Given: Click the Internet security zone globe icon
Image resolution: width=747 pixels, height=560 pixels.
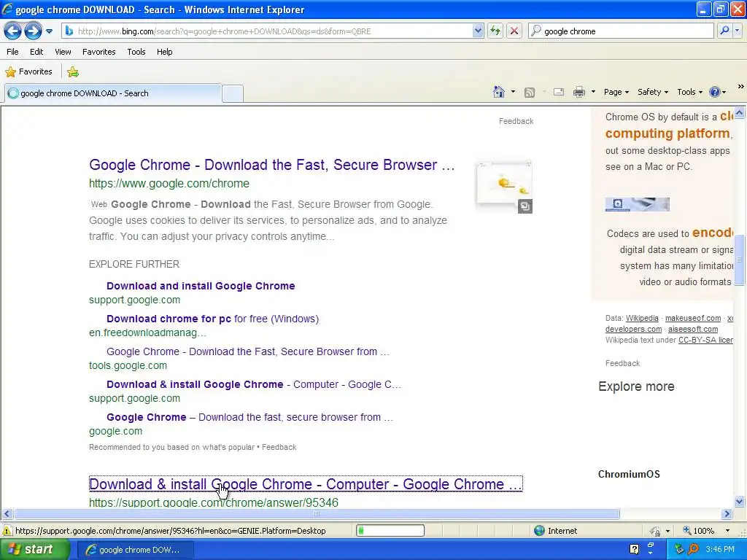Looking at the screenshot, I should (539, 531).
